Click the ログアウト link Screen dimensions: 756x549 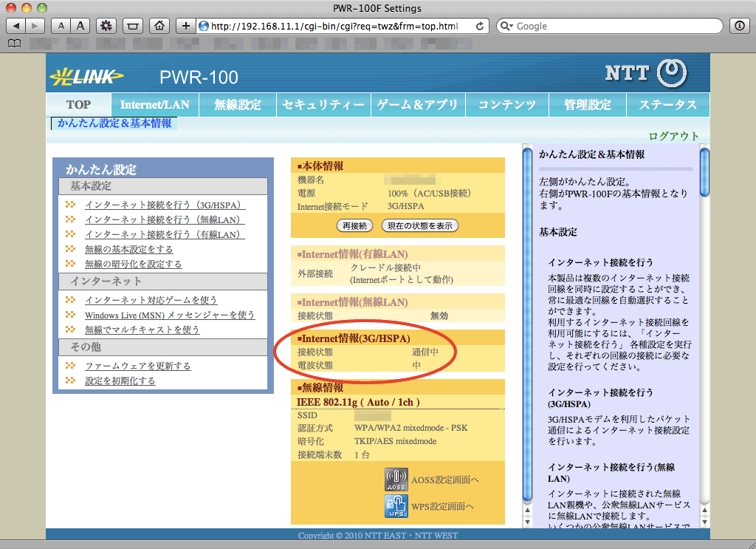coord(673,136)
